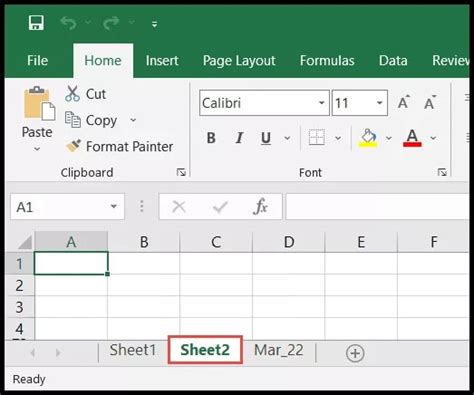Expand Font Color palette arrow
Viewport: 474px width, 395px height.
pos(433,138)
